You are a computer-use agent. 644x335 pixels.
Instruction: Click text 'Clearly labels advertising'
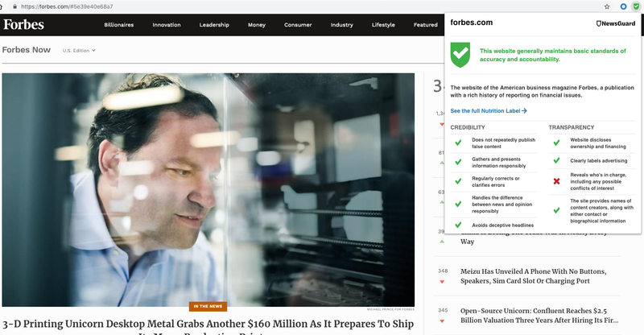coord(598,161)
